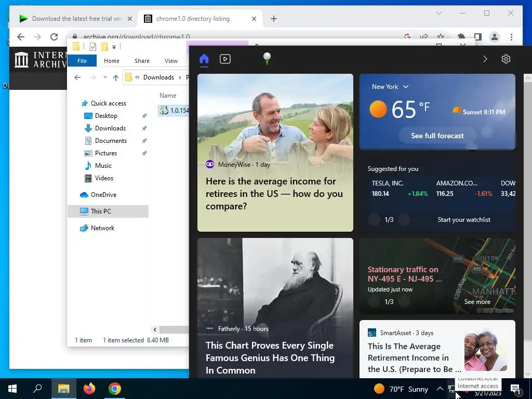Open taskbar search magnifier

(37, 389)
